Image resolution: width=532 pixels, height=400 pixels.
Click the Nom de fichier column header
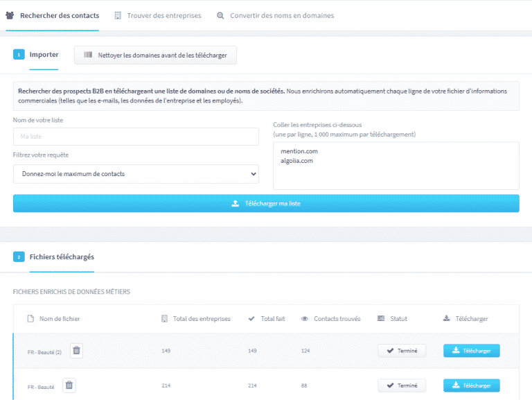(x=60, y=319)
